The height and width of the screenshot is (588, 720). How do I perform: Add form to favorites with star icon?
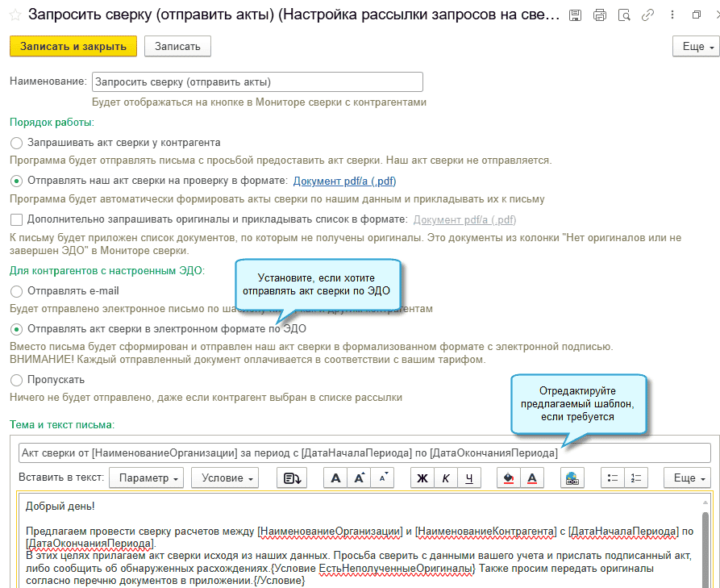click(x=15, y=15)
